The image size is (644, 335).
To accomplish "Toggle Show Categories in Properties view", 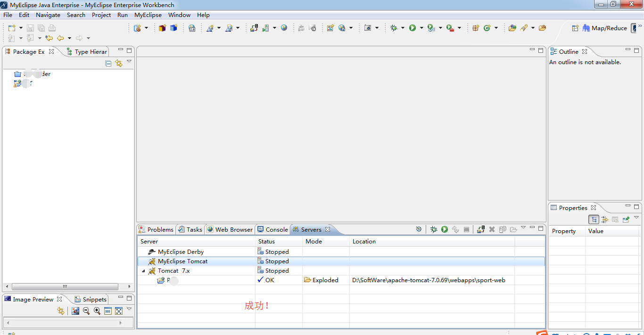I will pos(594,219).
